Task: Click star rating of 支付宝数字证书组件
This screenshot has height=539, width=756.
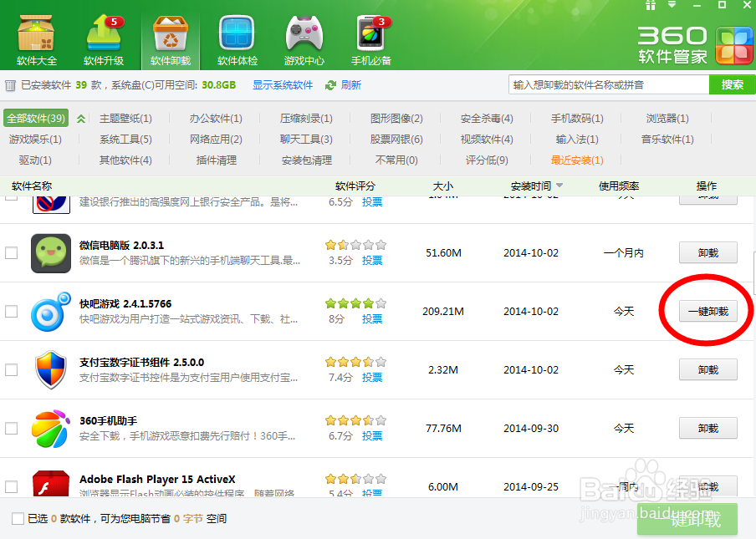Action: [x=355, y=362]
